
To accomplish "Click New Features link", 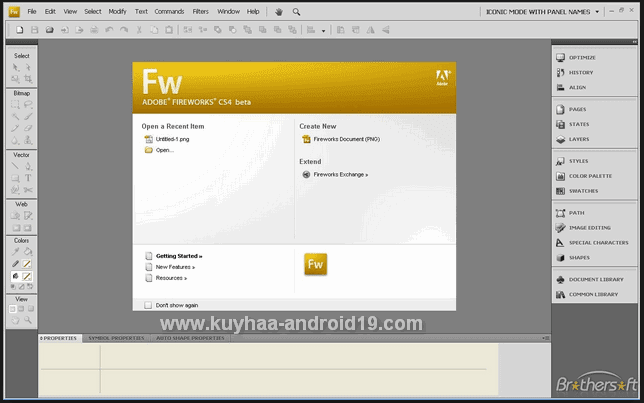I will pos(175,267).
